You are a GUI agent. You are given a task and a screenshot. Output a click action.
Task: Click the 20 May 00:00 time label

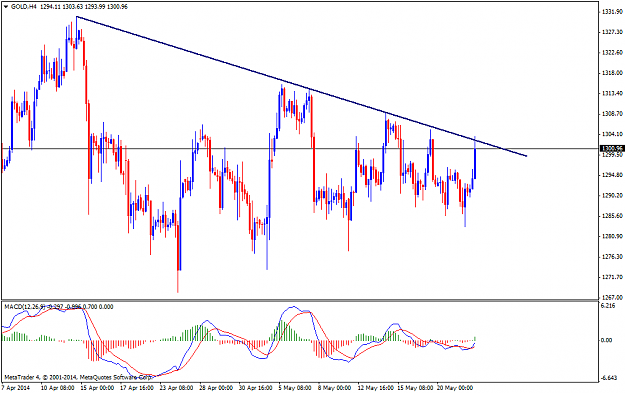455,387
